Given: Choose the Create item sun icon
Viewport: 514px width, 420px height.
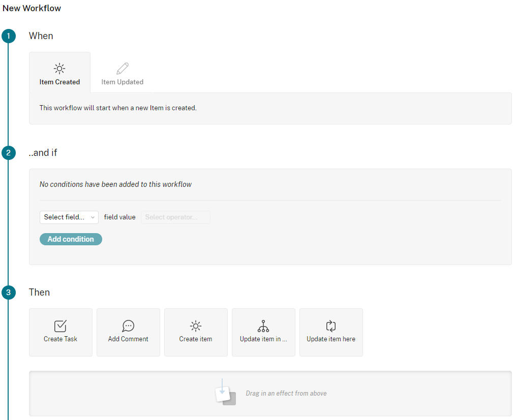Looking at the screenshot, I should (196, 326).
